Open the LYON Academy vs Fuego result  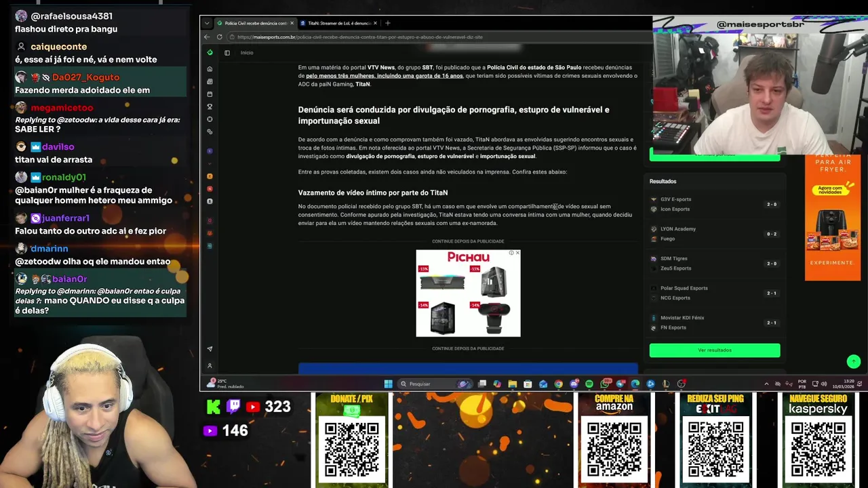(x=714, y=234)
